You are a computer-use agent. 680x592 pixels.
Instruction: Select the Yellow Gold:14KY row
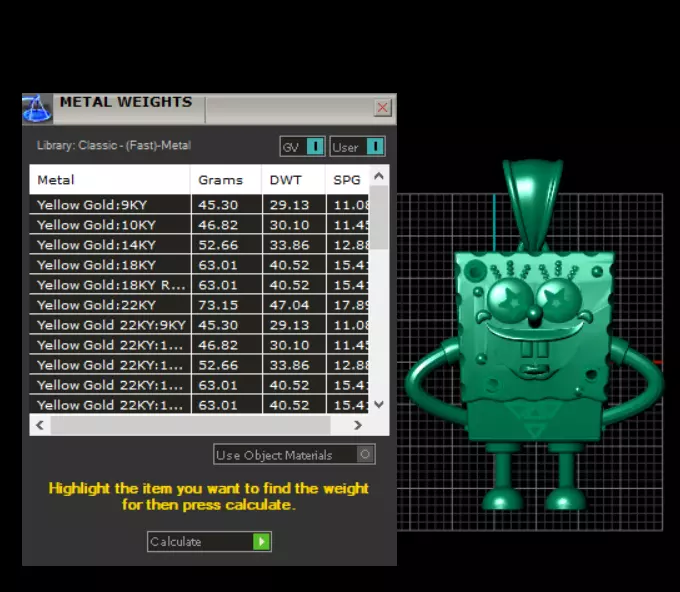[199, 245]
